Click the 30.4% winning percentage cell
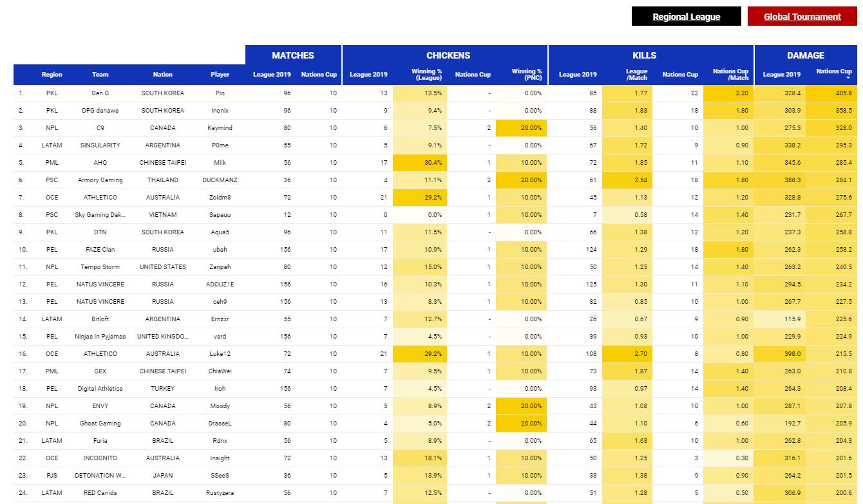 click(x=419, y=163)
